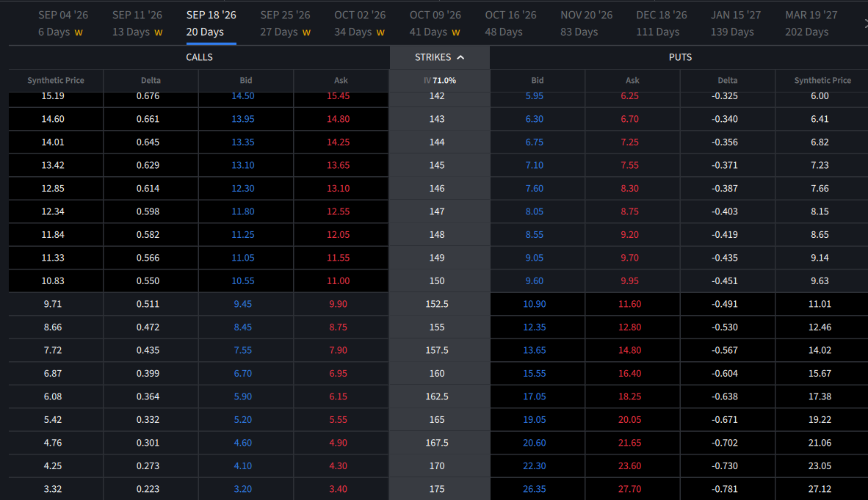Select the 160 strike cell
Viewport: 868px width, 500px height.
click(x=440, y=374)
